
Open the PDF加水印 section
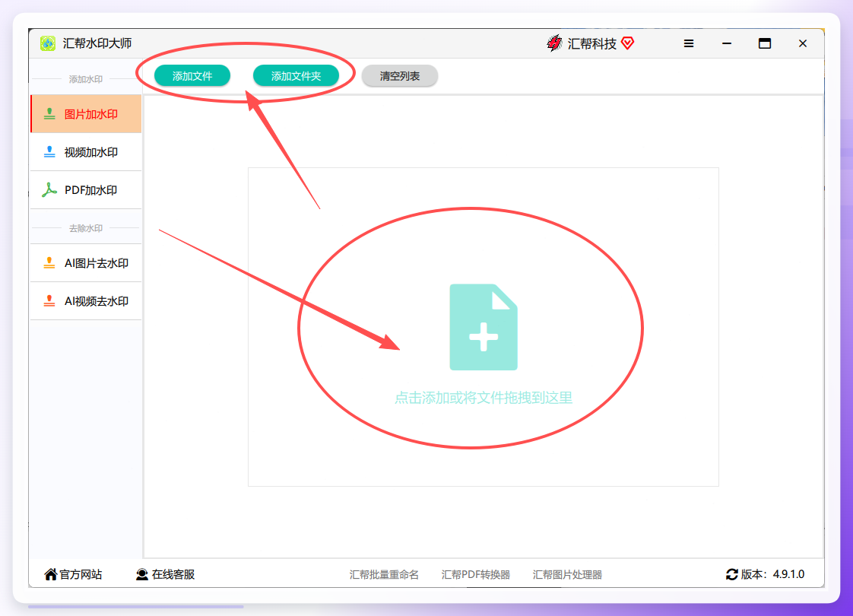point(86,190)
